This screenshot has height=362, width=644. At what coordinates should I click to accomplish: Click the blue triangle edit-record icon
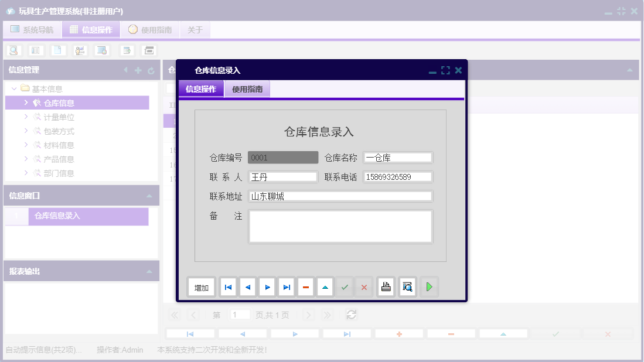[x=325, y=286]
